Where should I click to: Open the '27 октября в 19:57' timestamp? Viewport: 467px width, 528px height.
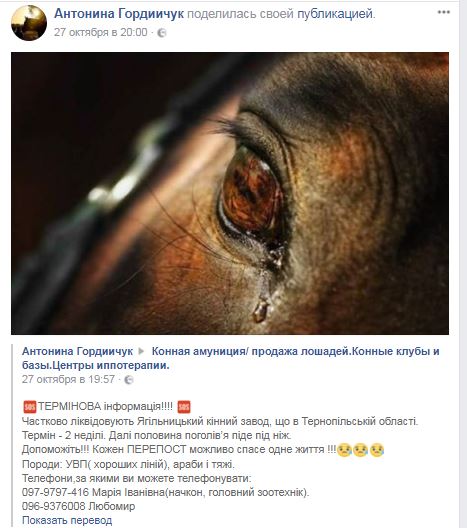coord(68,380)
